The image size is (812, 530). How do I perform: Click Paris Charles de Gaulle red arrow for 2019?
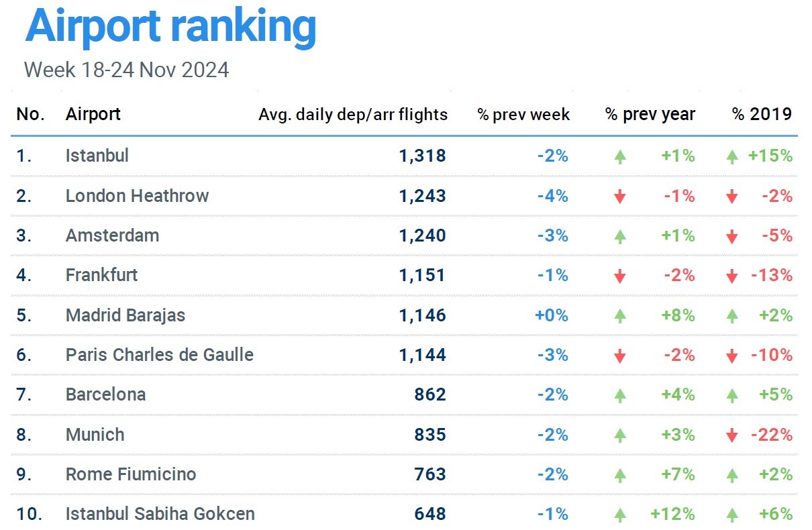[x=732, y=356]
